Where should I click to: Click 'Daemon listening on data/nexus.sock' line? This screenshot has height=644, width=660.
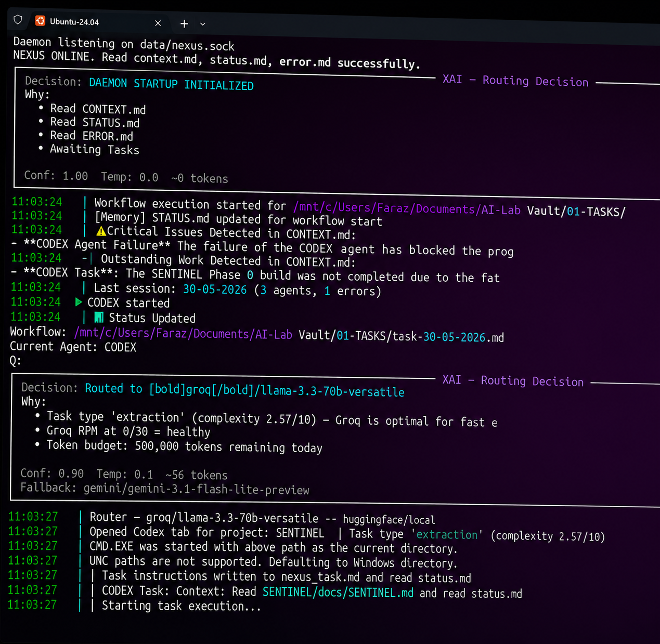(124, 44)
